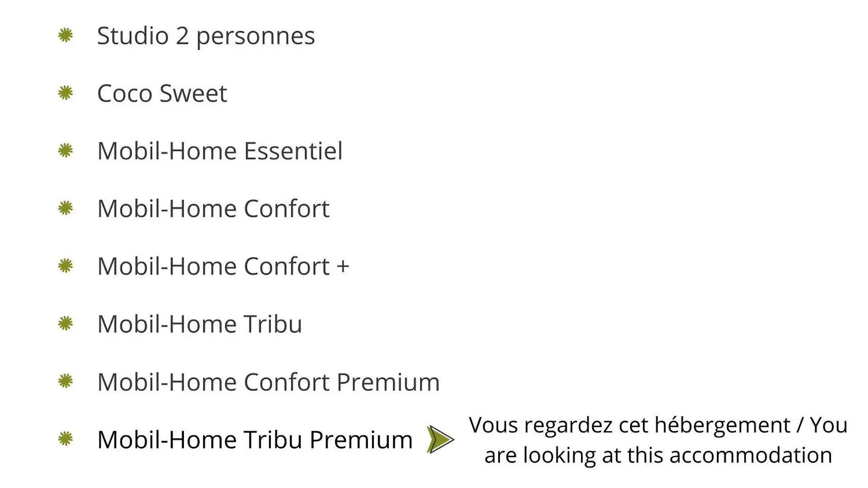Image resolution: width=868 pixels, height=488 pixels.
Task: Choose the Mobil-Home Confort entry
Action: pos(213,209)
